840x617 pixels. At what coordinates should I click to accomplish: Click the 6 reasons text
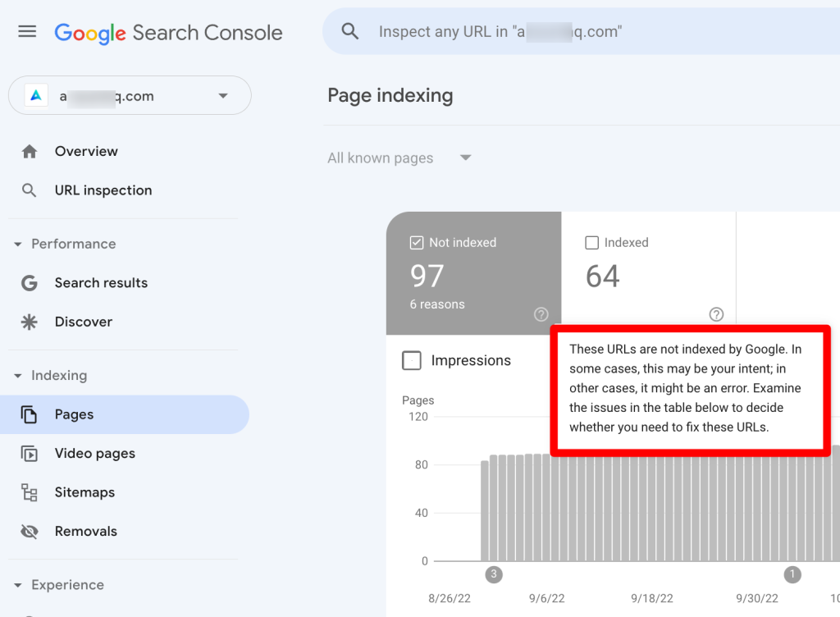[437, 304]
